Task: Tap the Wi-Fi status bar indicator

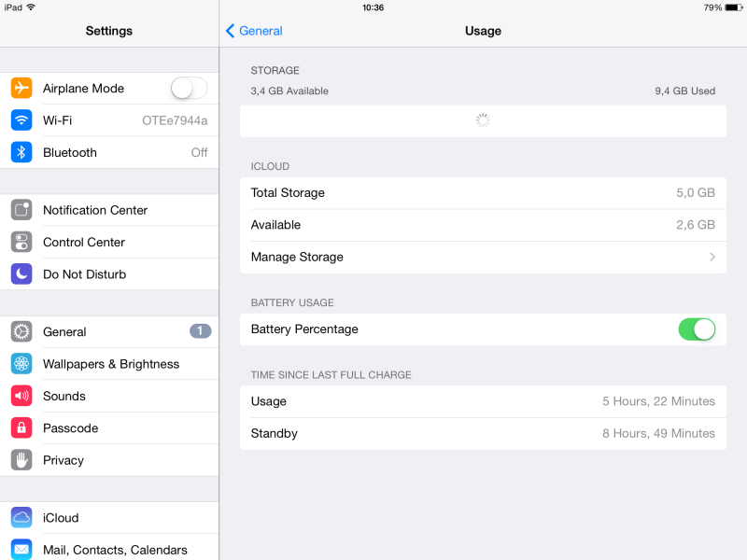Action: point(31,7)
